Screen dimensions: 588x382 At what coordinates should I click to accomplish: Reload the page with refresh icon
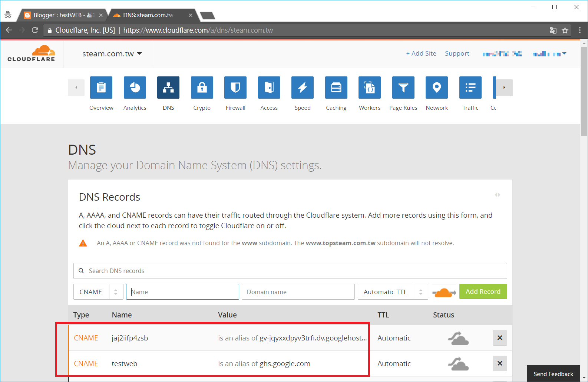tap(35, 30)
